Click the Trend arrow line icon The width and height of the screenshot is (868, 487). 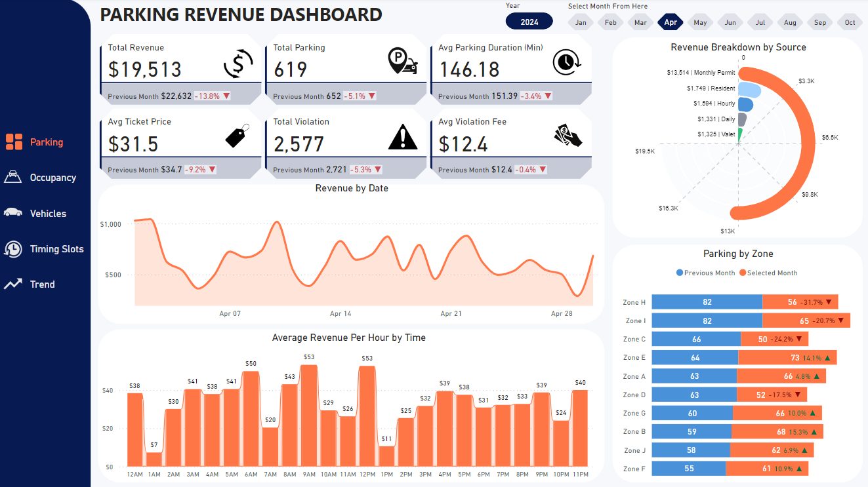click(x=13, y=284)
